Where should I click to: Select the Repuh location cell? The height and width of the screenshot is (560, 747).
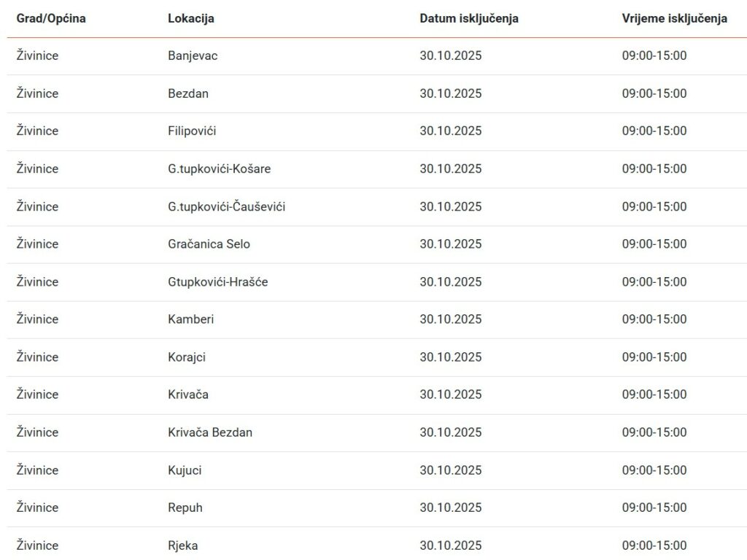(185, 508)
